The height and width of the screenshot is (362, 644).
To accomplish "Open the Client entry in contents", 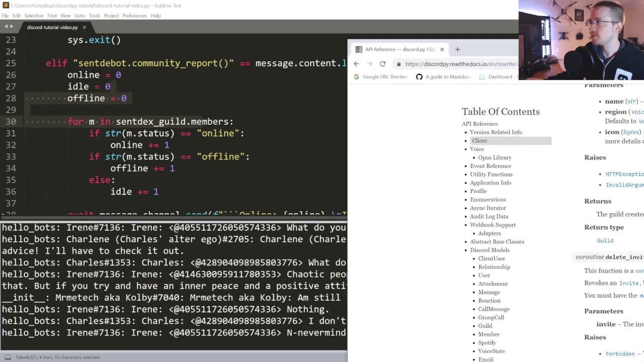I will click(479, 141).
